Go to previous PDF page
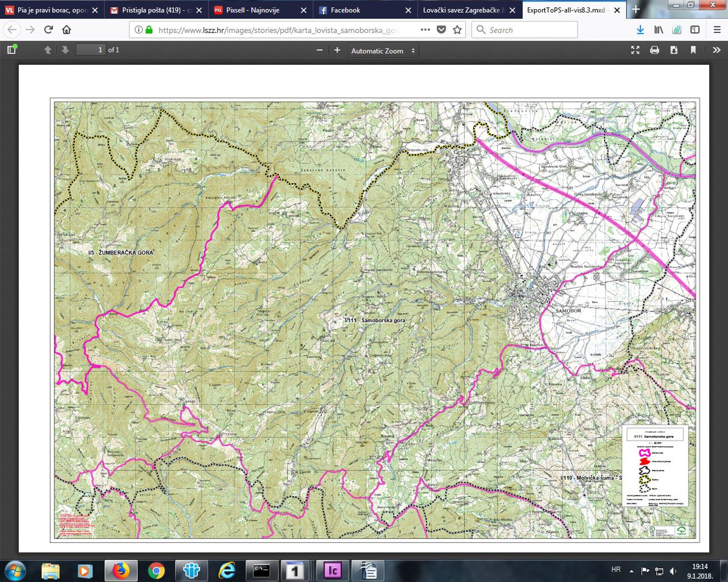This screenshot has height=582, width=728. click(x=48, y=50)
